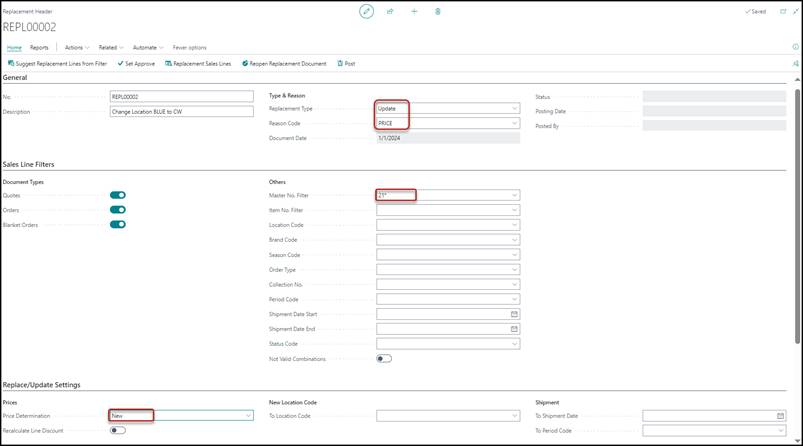Open Replacement Sales Lines
The height and width of the screenshot is (446, 803).
click(x=198, y=63)
